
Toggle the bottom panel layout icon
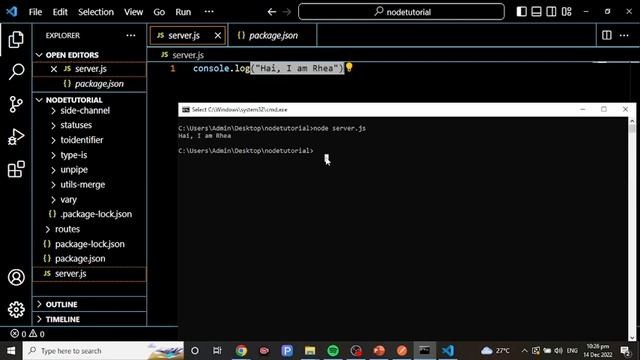[x=536, y=11]
